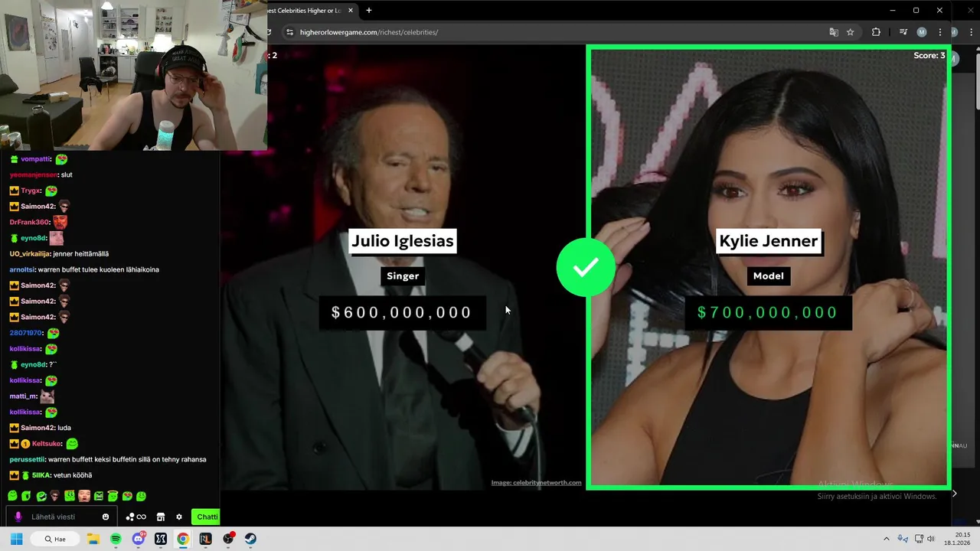980x551 pixels.
Task: Open the Chrome profile avatar
Action: (922, 32)
